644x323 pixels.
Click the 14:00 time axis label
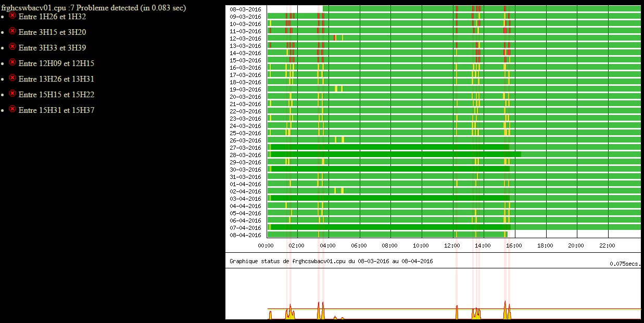[483, 246]
